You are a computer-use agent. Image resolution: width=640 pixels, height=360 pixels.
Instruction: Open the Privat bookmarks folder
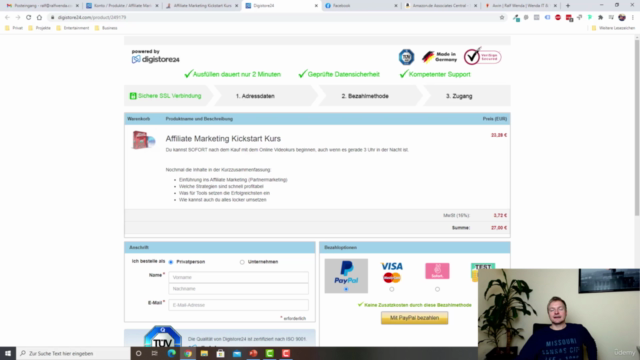14,28
